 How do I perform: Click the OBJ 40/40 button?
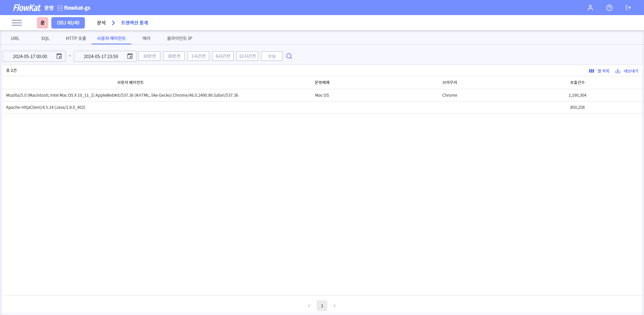[68, 23]
